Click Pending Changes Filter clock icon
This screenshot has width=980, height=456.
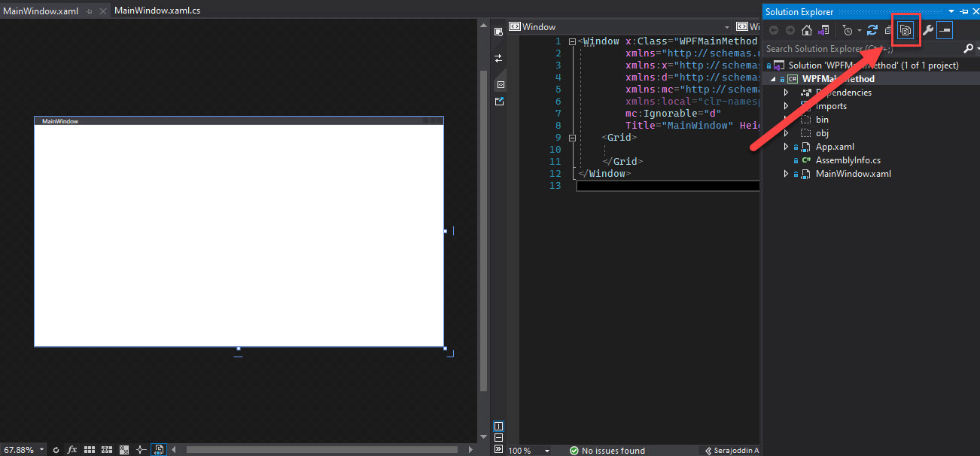point(848,30)
